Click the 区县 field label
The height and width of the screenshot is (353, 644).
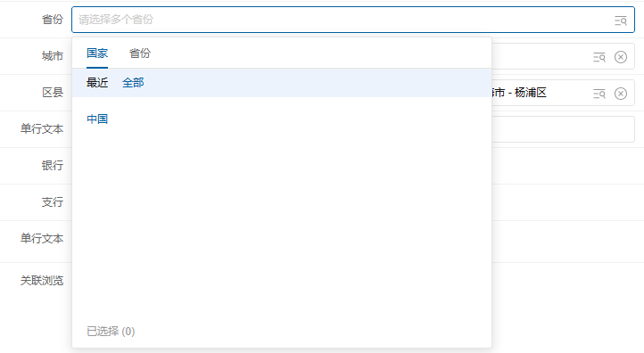click(x=53, y=93)
